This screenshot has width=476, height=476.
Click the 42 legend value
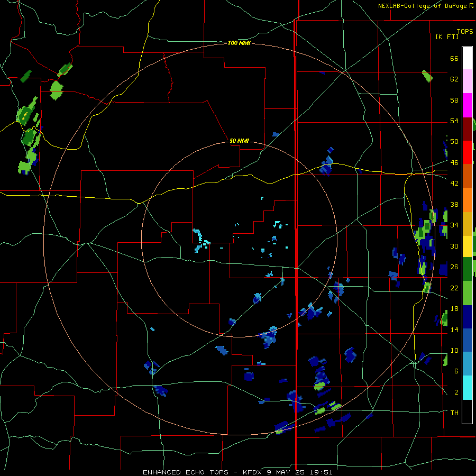[x=454, y=184]
